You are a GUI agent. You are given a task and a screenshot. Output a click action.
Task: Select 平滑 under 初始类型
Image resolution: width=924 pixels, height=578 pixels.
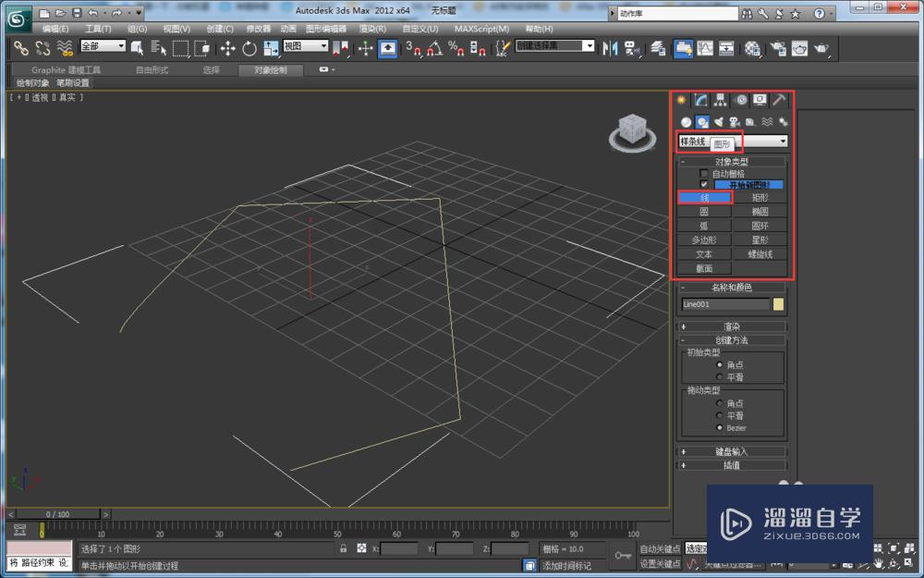tap(720, 377)
